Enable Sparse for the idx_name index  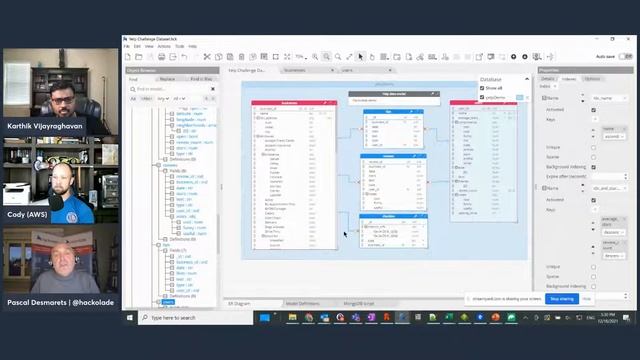coord(593,157)
